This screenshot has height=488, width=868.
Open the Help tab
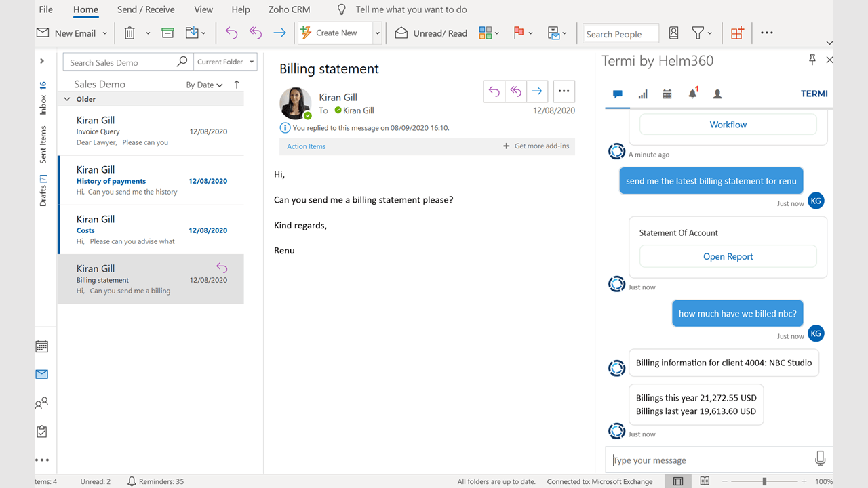[x=241, y=9]
